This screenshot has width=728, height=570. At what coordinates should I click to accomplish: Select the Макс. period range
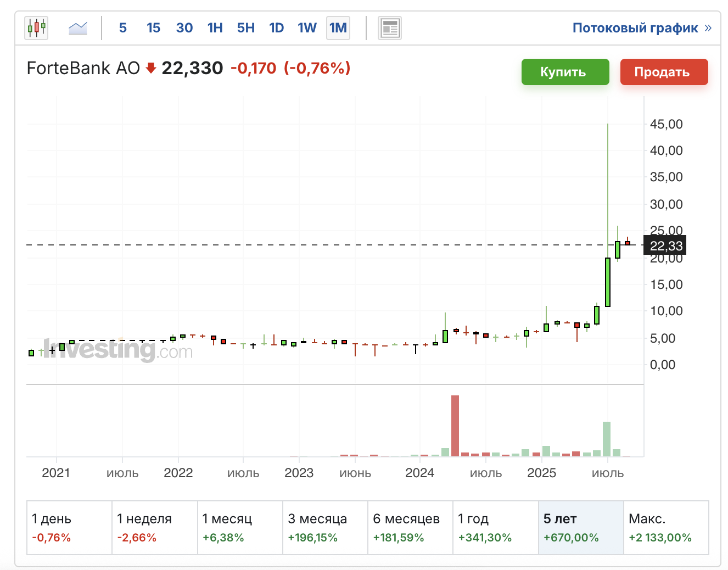665,527
